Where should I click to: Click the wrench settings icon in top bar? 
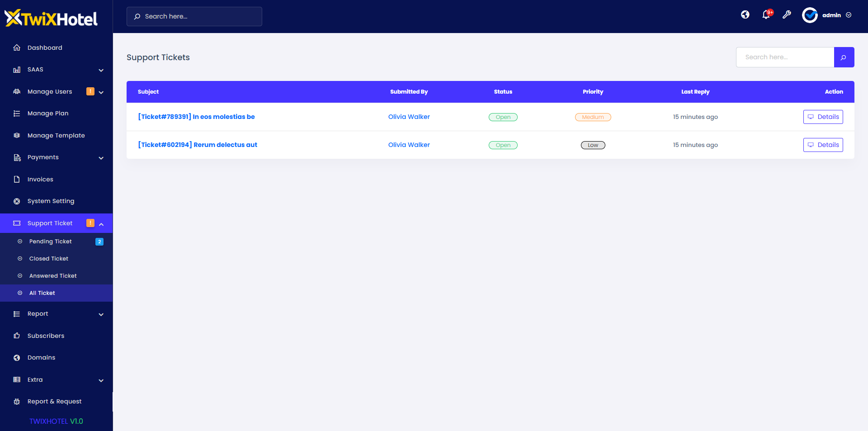(x=787, y=15)
